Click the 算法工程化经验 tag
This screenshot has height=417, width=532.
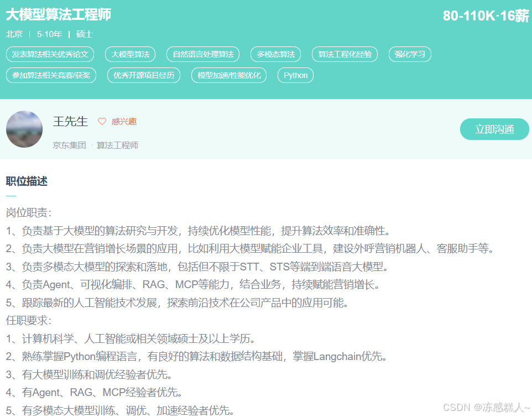coord(345,54)
